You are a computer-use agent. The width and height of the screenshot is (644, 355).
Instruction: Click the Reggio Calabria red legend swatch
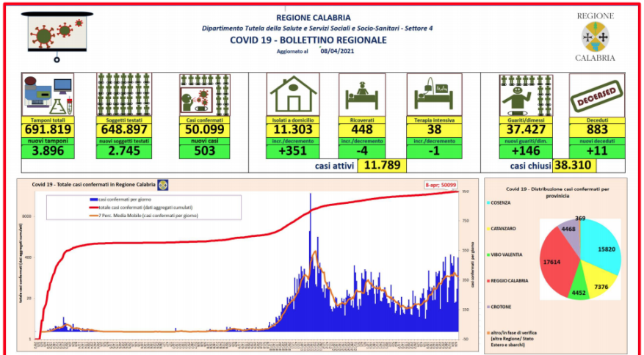click(x=488, y=281)
